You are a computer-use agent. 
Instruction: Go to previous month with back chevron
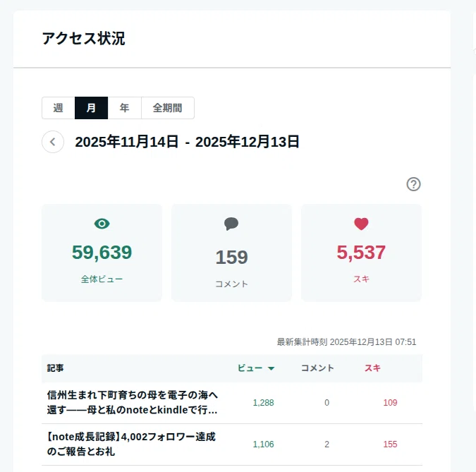tap(53, 142)
